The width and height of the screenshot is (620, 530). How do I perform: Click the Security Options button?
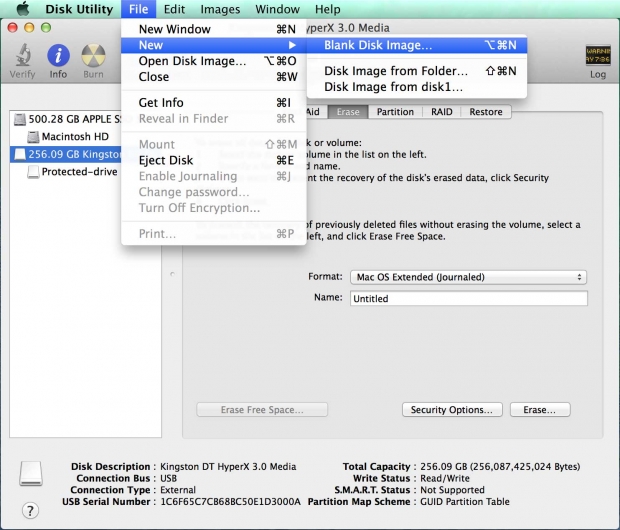tap(452, 410)
